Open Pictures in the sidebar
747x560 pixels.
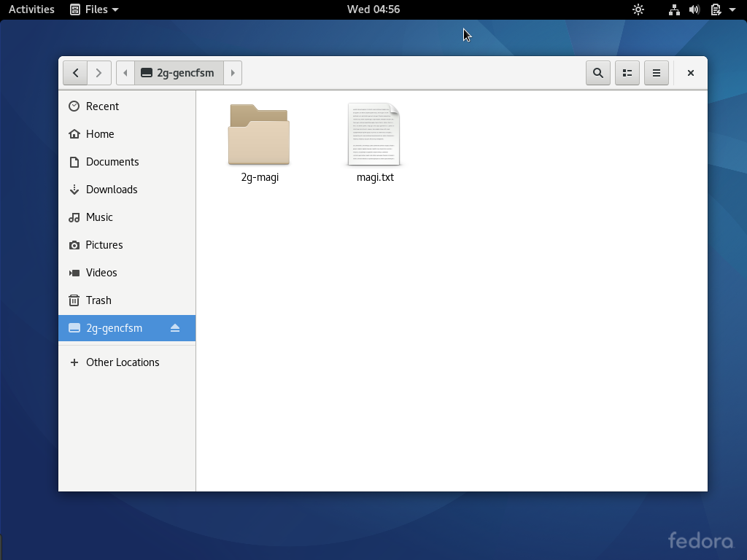(127, 245)
